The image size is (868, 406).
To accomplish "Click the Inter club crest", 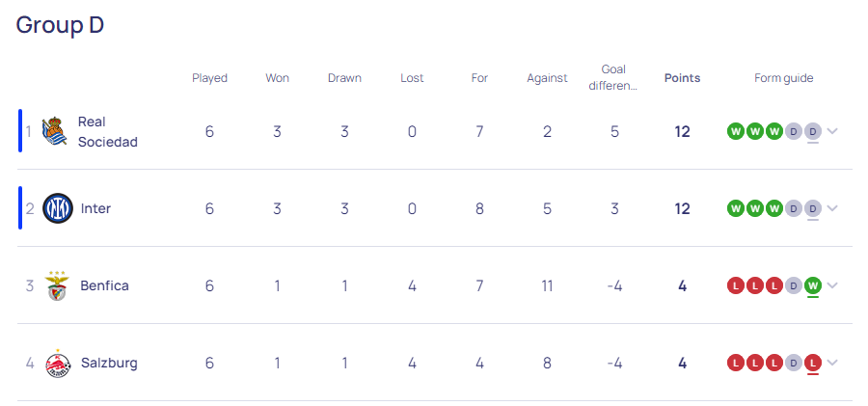I will [57, 208].
